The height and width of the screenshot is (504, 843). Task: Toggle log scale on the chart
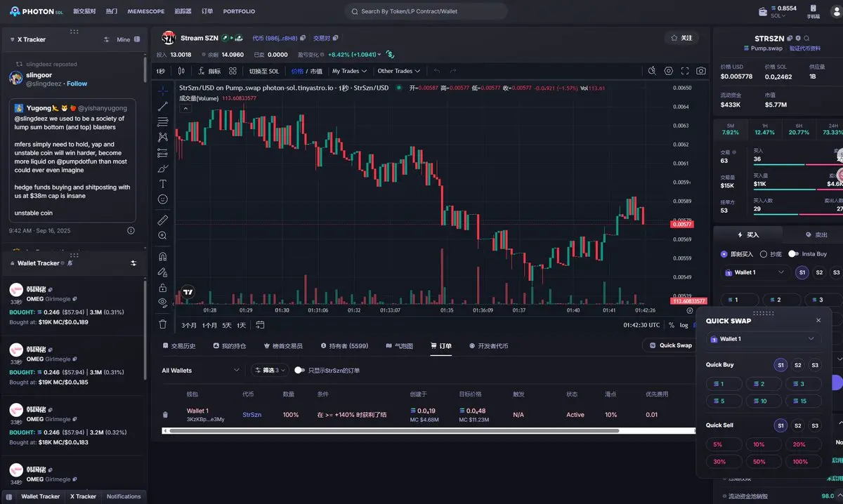[x=684, y=325]
